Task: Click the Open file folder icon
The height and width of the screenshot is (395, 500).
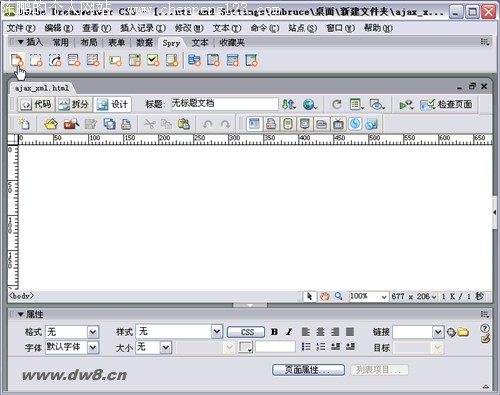Action: click(x=51, y=124)
